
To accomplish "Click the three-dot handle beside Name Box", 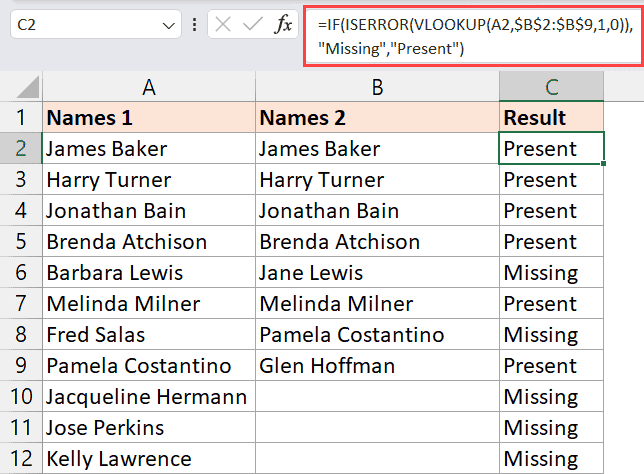I will 193,25.
